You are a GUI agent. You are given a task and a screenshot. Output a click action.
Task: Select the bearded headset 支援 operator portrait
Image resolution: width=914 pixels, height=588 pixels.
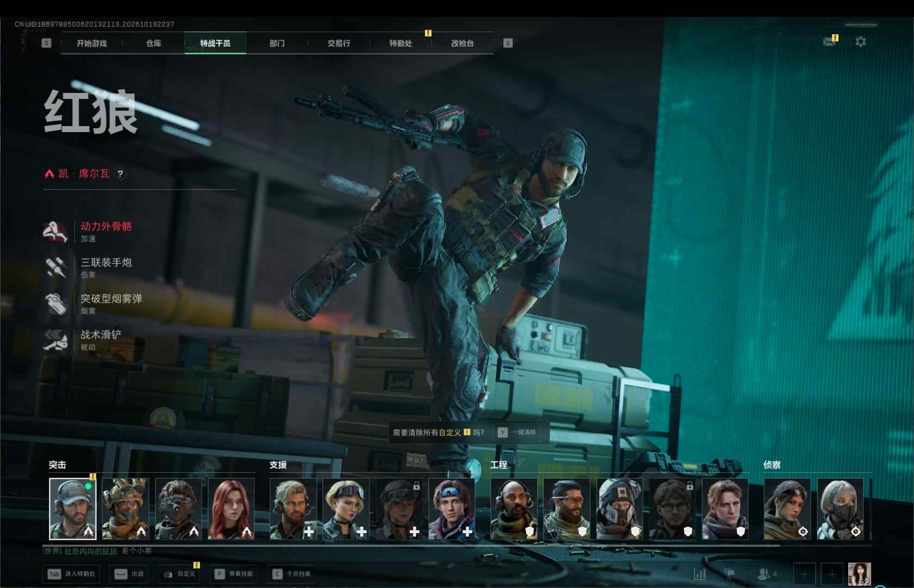(293, 509)
